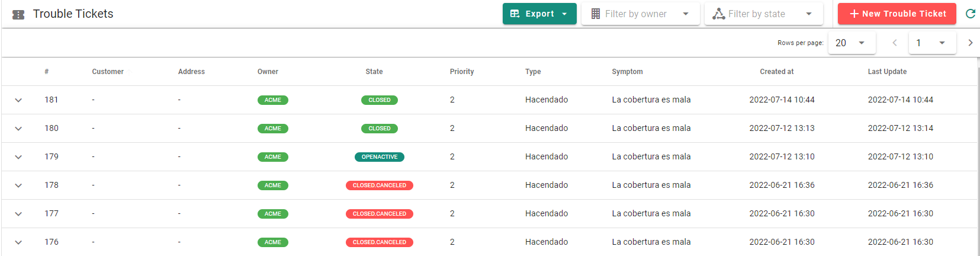The width and height of the screenshot is (980, 256).
Task: Expand ticket 181 row details
Action: click(18, 100)
